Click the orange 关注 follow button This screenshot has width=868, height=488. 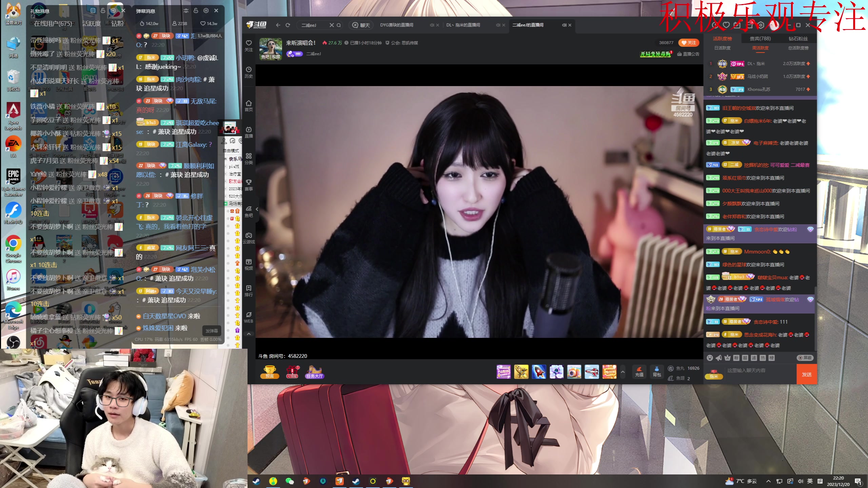(x=689, y=43)
